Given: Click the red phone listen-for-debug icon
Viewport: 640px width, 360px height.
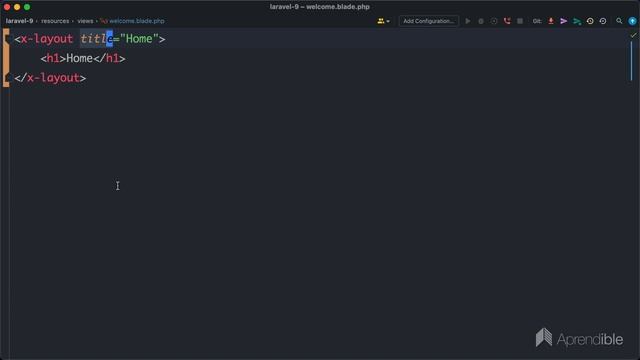Looking at the screenshot, I should click(507, 21).
